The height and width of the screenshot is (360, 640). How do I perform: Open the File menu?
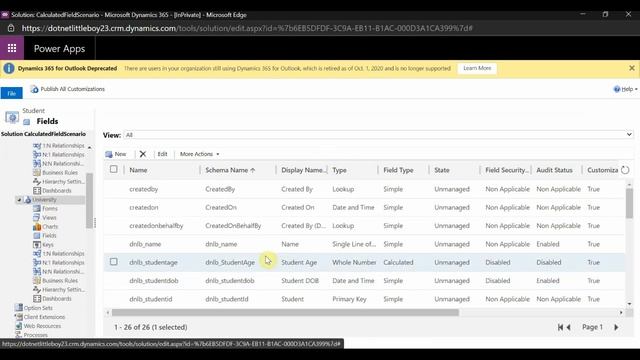(11, 93)
